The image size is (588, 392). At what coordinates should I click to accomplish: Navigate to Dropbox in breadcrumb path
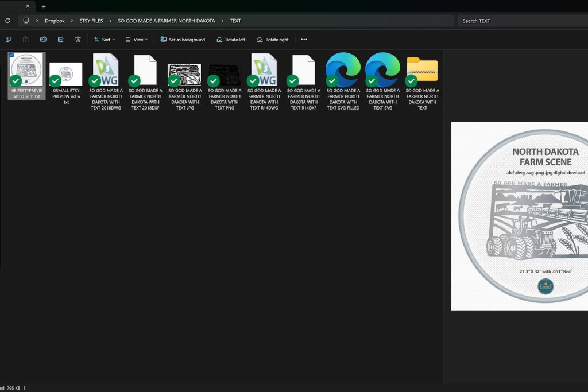click(x=55, y=21)
